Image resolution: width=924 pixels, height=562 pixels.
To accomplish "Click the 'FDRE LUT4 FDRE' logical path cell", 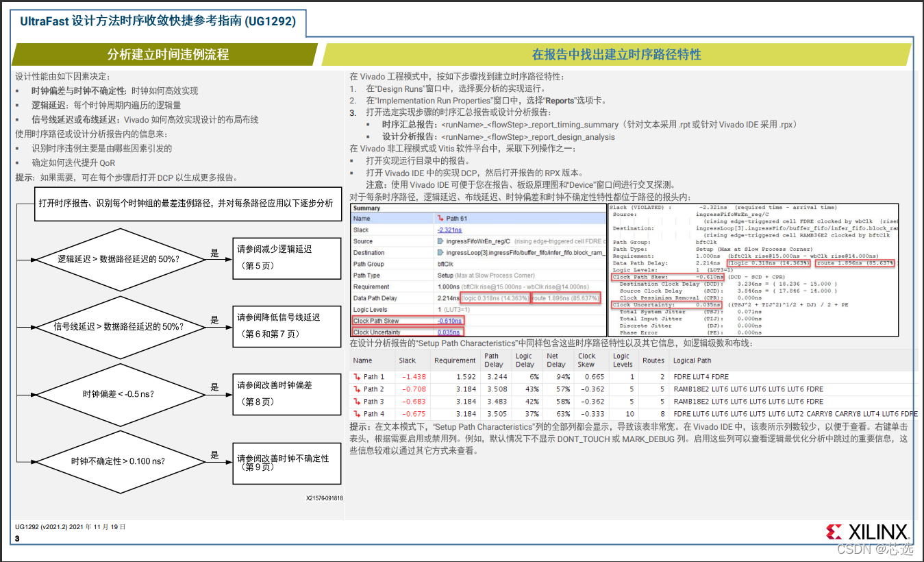I will [x=701, y=377].
